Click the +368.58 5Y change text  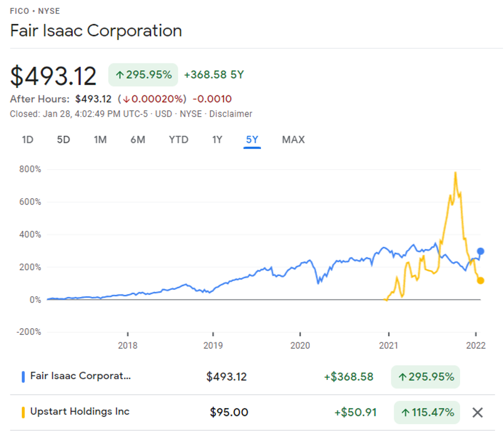214,75
